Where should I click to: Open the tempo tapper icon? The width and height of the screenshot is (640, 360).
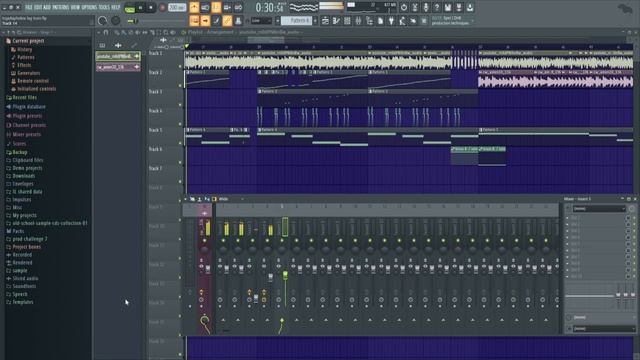coord(402,21)
